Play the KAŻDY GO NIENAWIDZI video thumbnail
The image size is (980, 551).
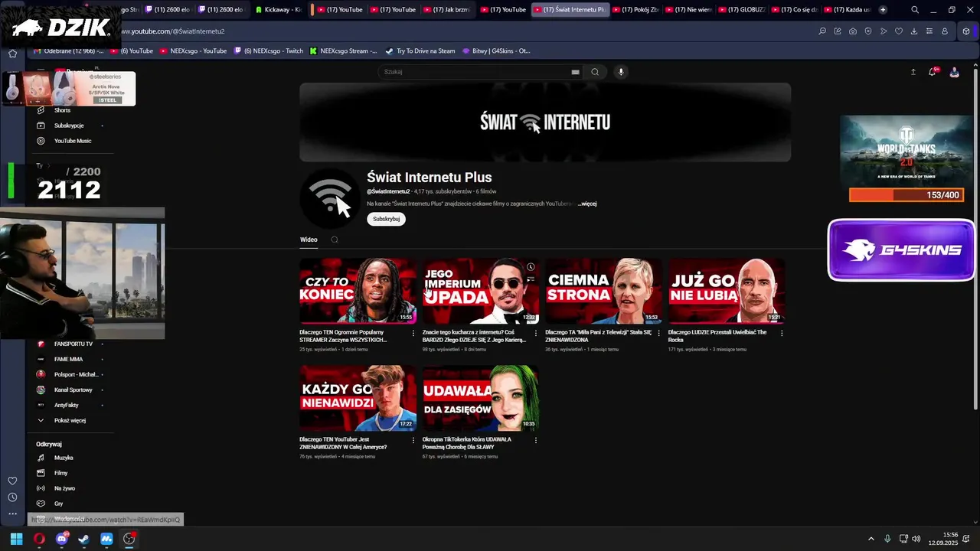click(358, 398)
